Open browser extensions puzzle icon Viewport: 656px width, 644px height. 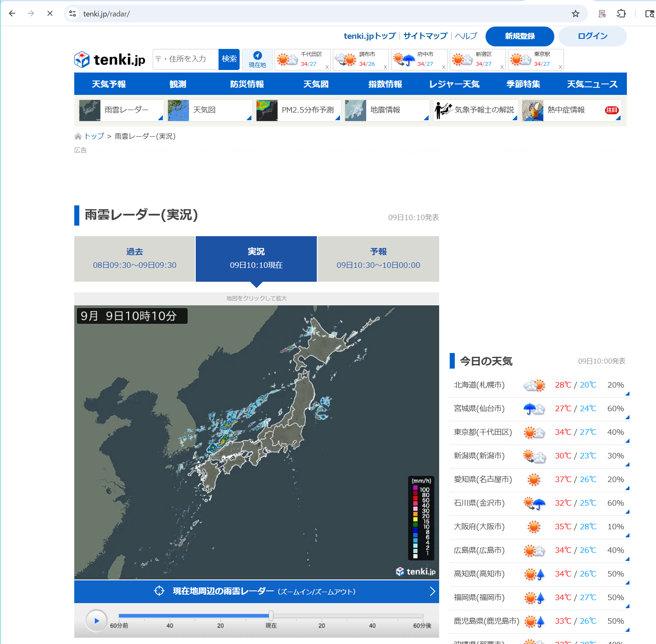(x=621, y=14)
